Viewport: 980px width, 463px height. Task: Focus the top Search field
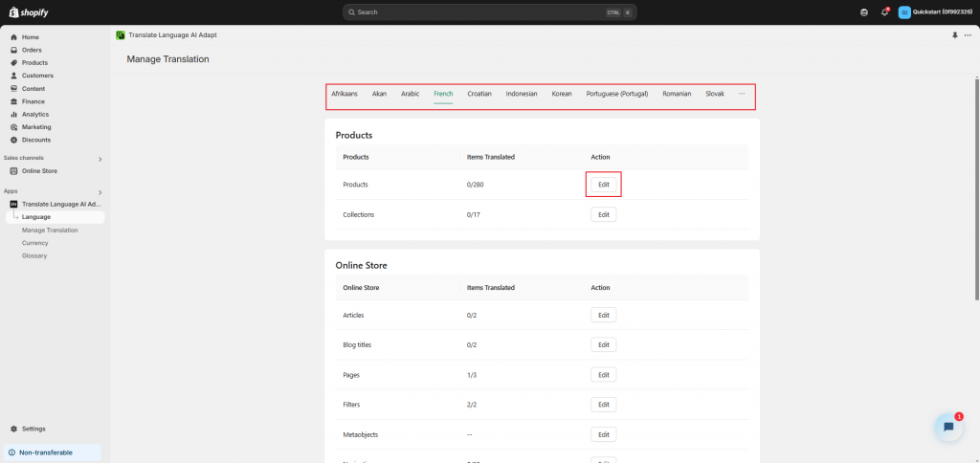[x=488, y=12]
